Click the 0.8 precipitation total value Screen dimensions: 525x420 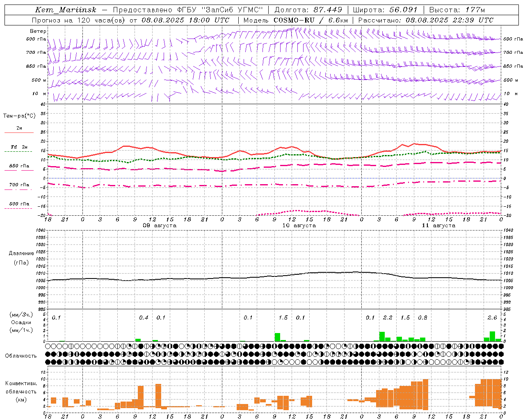422,318
